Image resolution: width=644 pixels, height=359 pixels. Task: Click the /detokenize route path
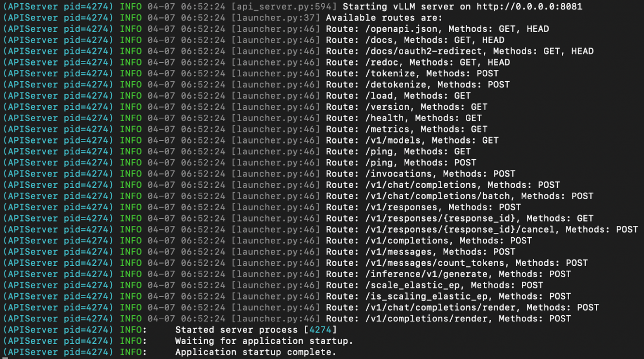click(396, 85)
